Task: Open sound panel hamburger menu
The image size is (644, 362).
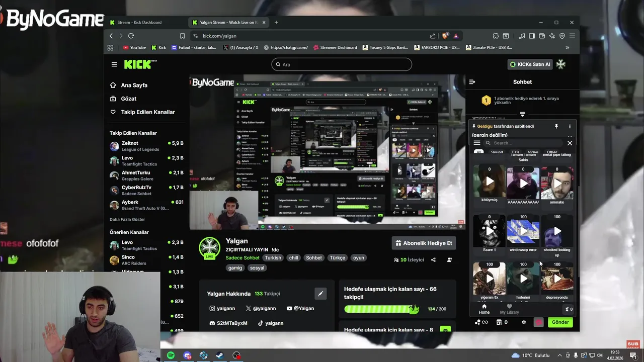Action: (x=477, y=143)
